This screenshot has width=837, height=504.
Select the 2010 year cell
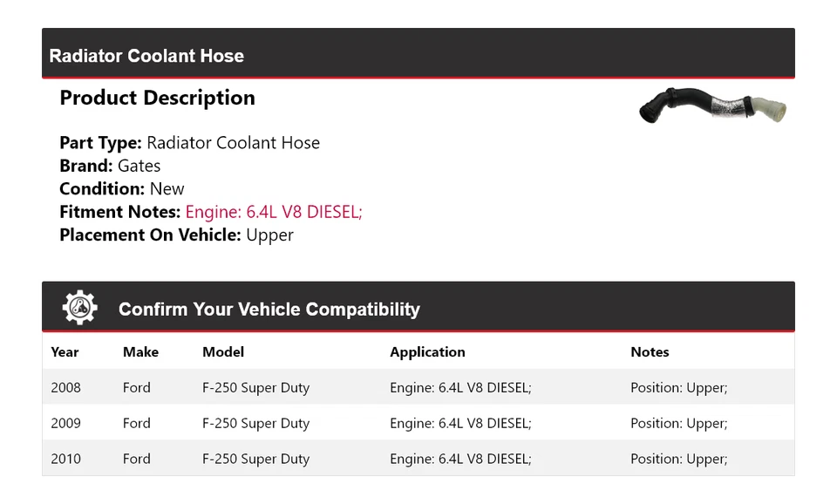pos(65,459)
